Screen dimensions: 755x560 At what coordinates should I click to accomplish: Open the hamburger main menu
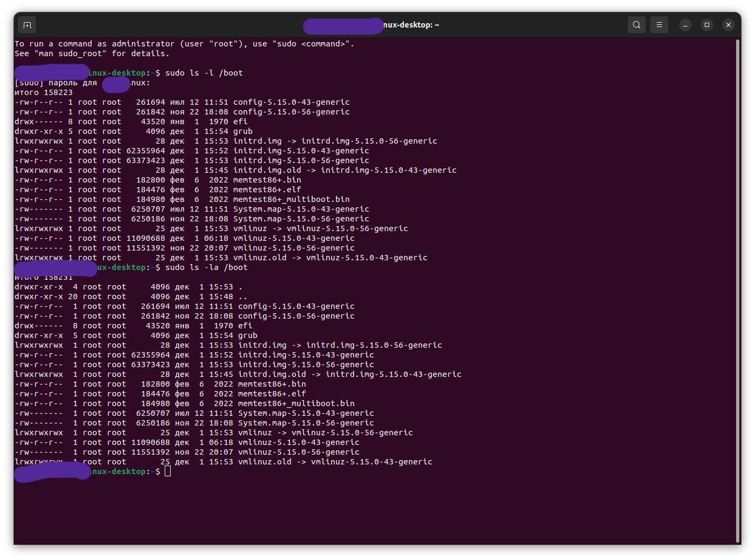(x=659, y=24)
